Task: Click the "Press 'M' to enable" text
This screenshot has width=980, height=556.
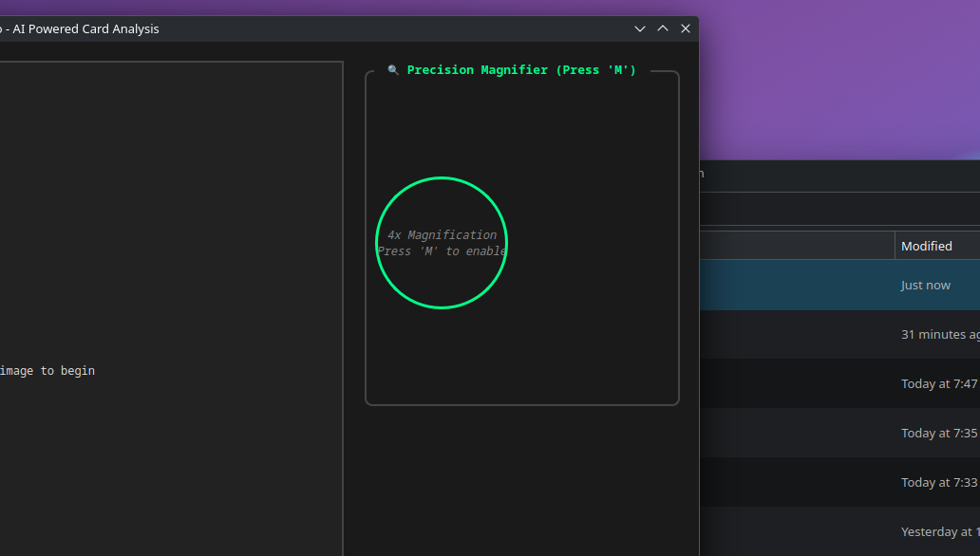Action: [442, 251]
